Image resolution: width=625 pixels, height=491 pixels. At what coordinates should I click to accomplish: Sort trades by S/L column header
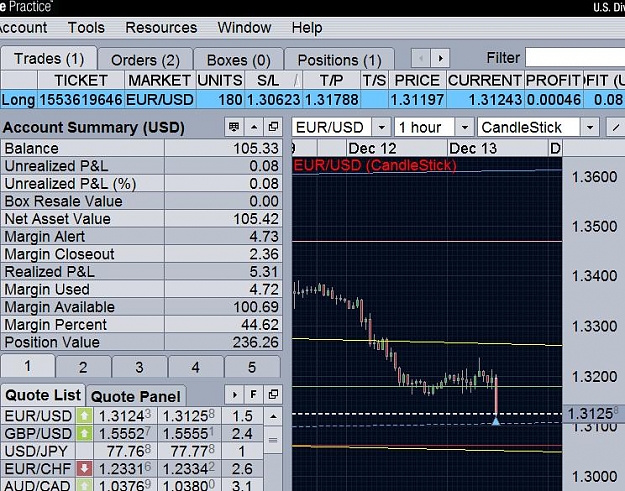(x=273, y=81)
